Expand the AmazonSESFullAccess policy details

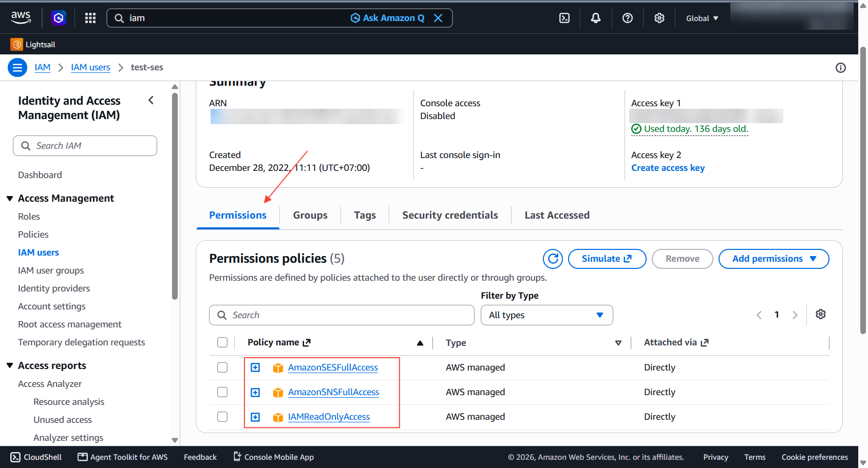(x=255, y=367)
